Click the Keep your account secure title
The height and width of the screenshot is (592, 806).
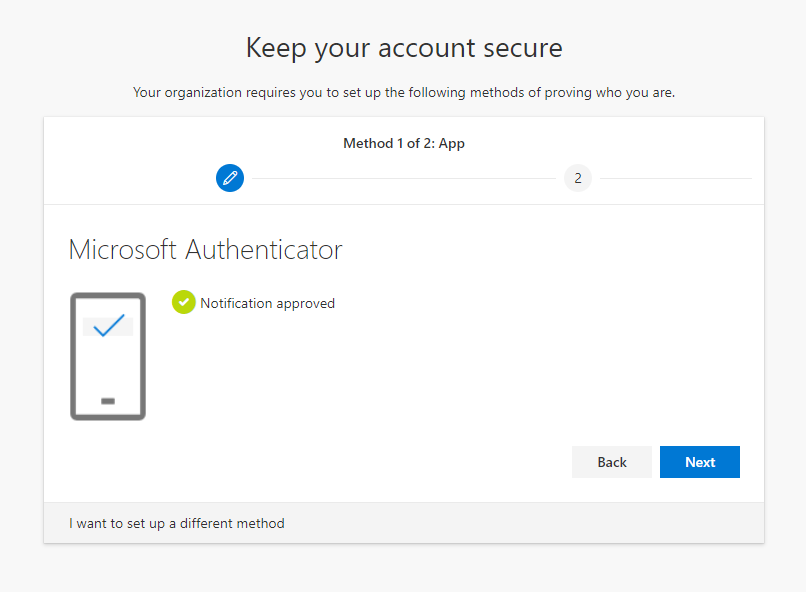[x=404, y=48]
